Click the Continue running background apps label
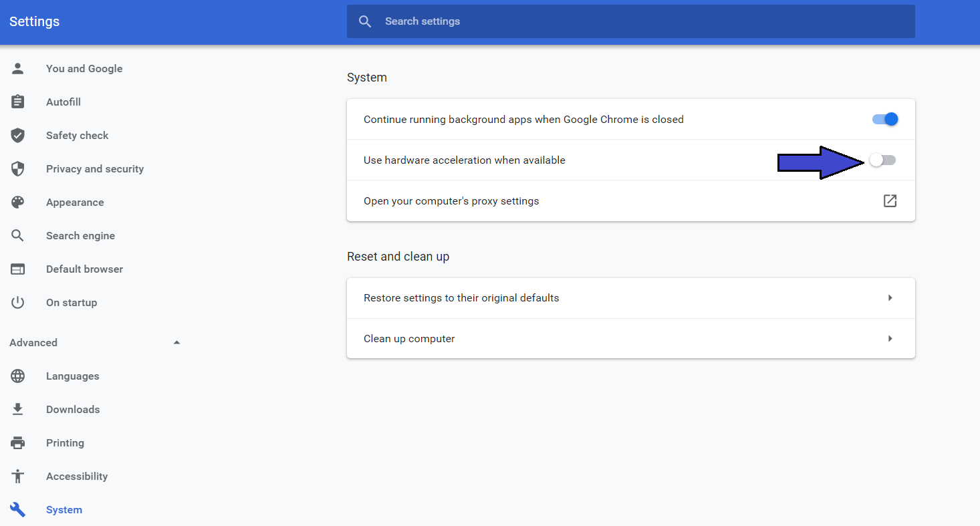Screen dimensions: 980x526 (x=523, y=120)
